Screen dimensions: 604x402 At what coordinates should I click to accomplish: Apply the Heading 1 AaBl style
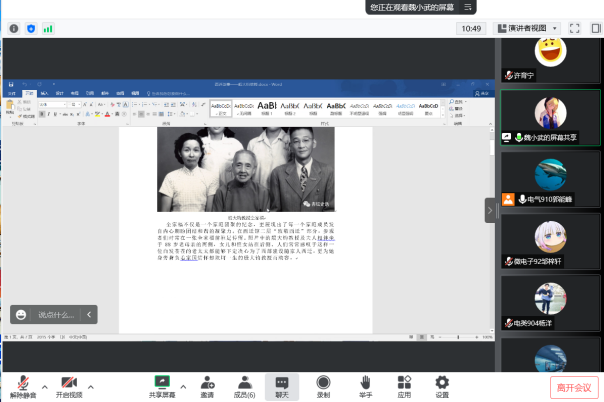[x=267, y=108]
